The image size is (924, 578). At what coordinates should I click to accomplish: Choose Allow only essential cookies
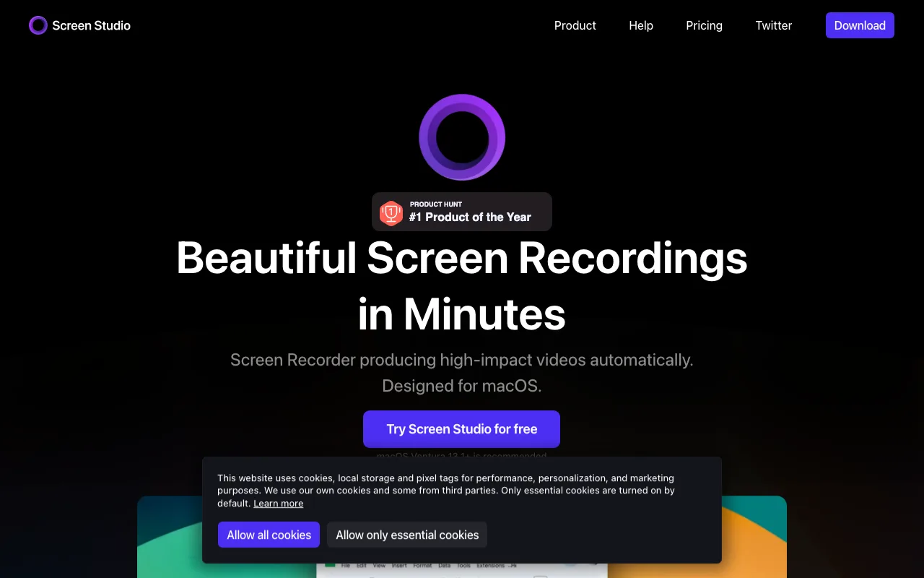pyautogui.click(x=407, y=535)
